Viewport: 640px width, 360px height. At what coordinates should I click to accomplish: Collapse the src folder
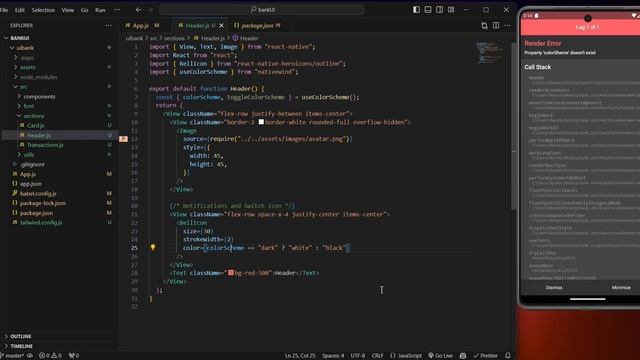[x=59, y=87]
